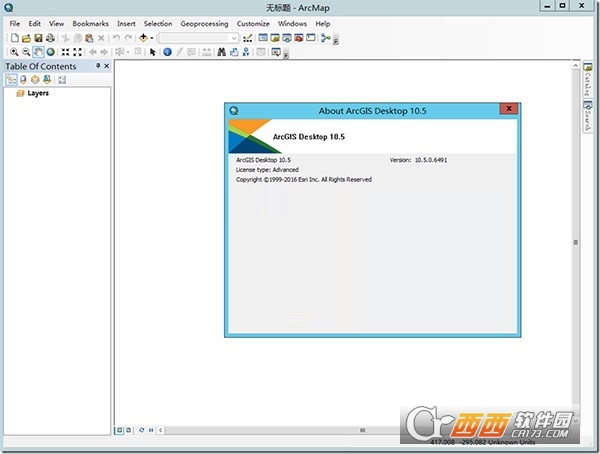Click the Add Data button
The image size is (600, 454).
143,38
